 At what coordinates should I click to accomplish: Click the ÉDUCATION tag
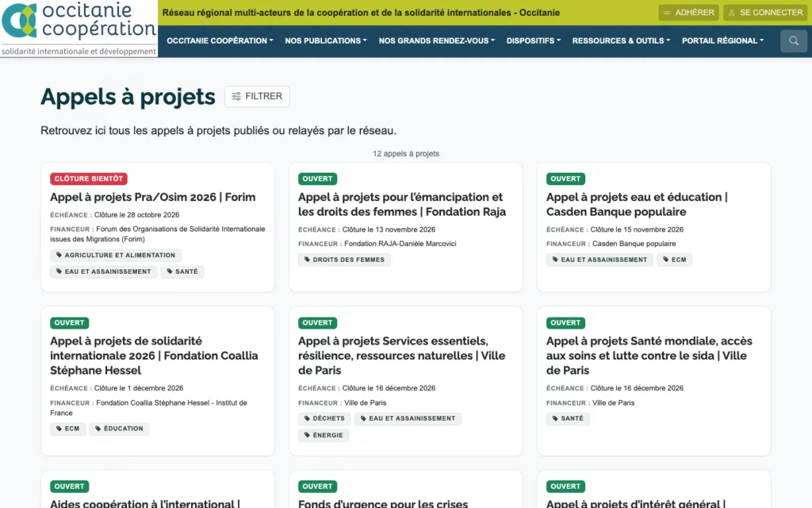point(119,429)
